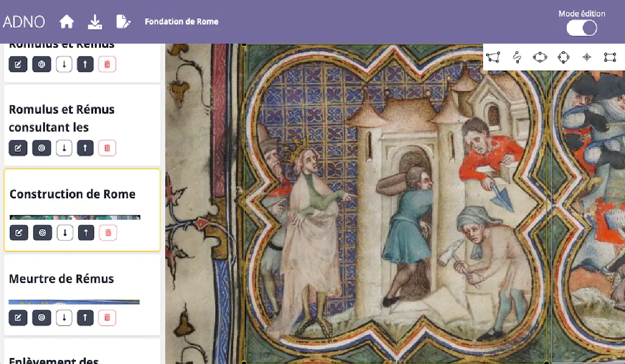This screenshot has width=625, height=364.
Task: Open Romulus et Rémus consultant les annotation
Action: tap(62, 118)
